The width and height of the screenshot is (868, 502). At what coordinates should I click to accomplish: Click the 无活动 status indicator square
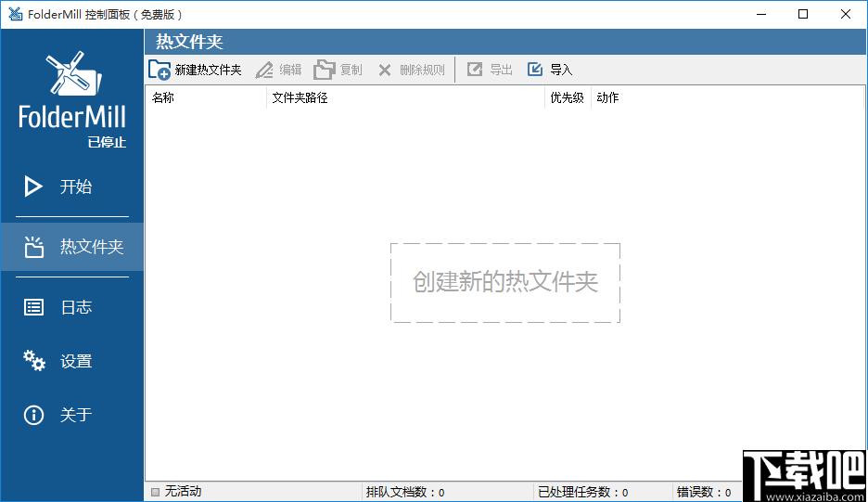[x=155, y=492]
